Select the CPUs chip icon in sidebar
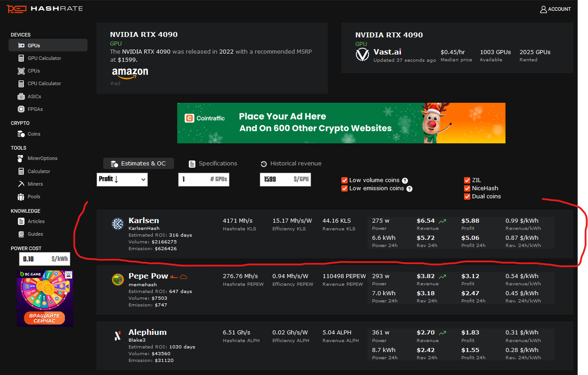The height and width of the screenshot is (375, 588). click(21, 71)
